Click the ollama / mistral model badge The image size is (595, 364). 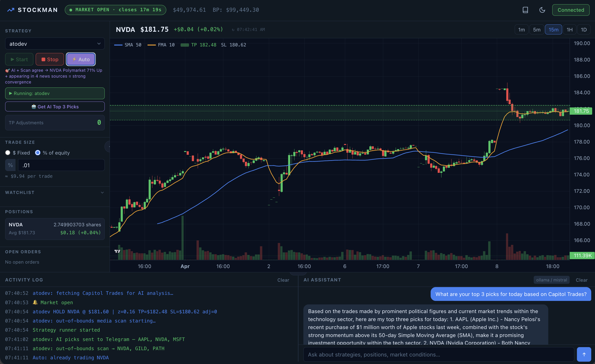551,280
